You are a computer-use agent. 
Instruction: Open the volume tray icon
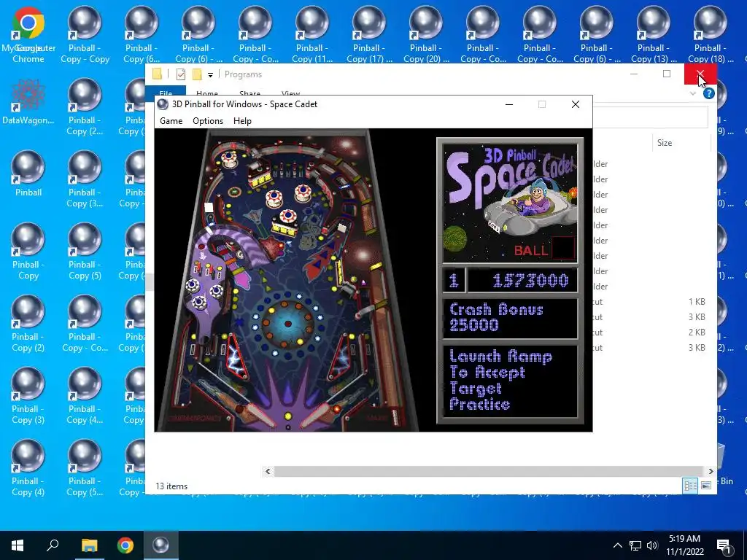click(x=652, y=545)
